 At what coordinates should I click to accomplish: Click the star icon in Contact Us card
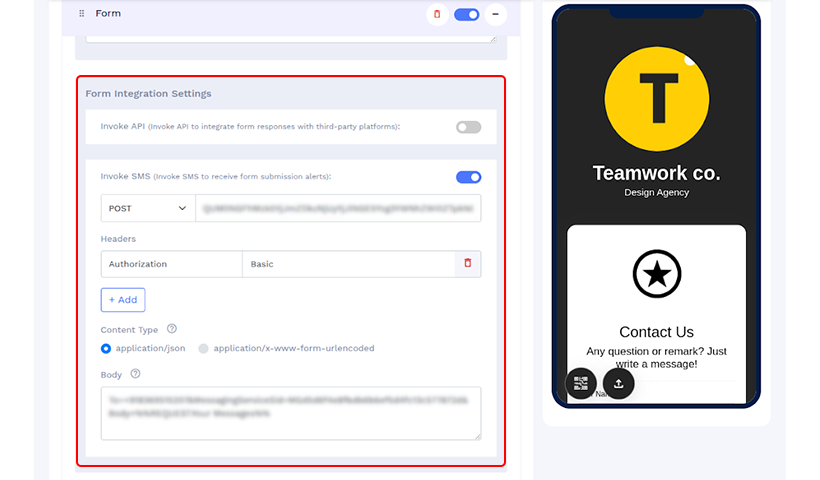657,274
